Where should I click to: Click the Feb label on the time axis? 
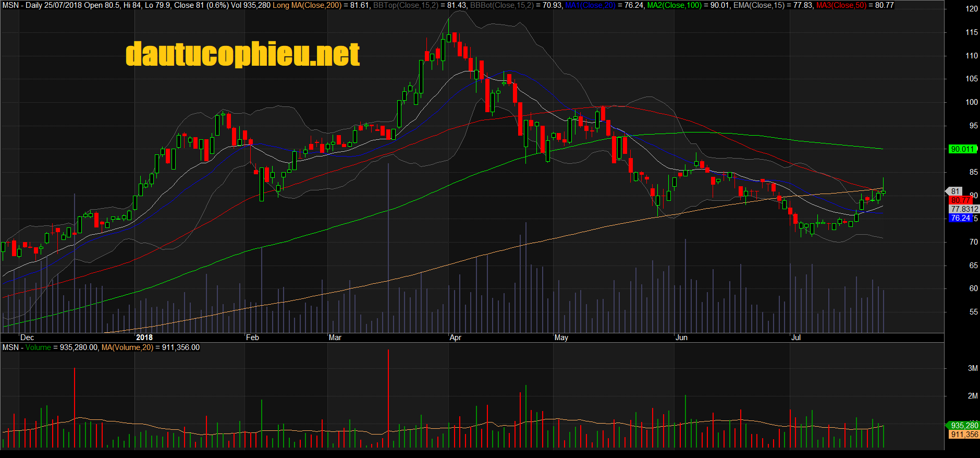253,338
